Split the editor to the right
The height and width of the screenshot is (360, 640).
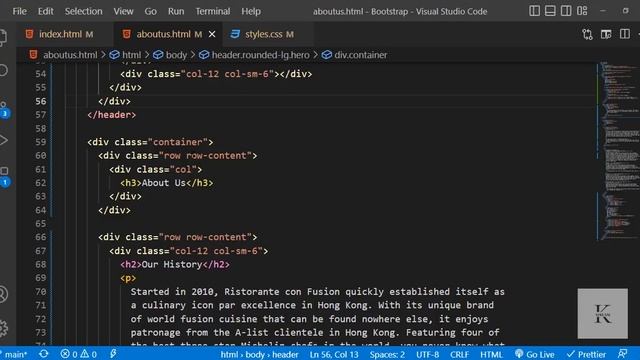pyautogui.click(x=624, y=34)
